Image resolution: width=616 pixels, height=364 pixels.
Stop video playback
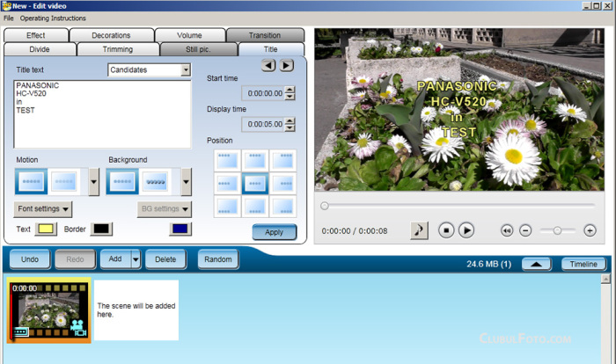pyautogui.click(x=446, y=230)
